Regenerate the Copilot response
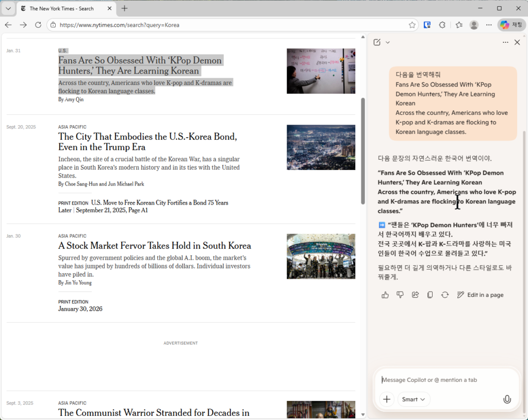This screenshot has width=528, height=420. click(444, 295)
